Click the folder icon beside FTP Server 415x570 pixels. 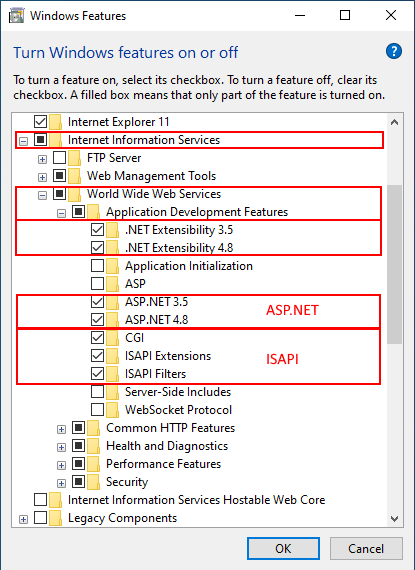pos(74,158)
